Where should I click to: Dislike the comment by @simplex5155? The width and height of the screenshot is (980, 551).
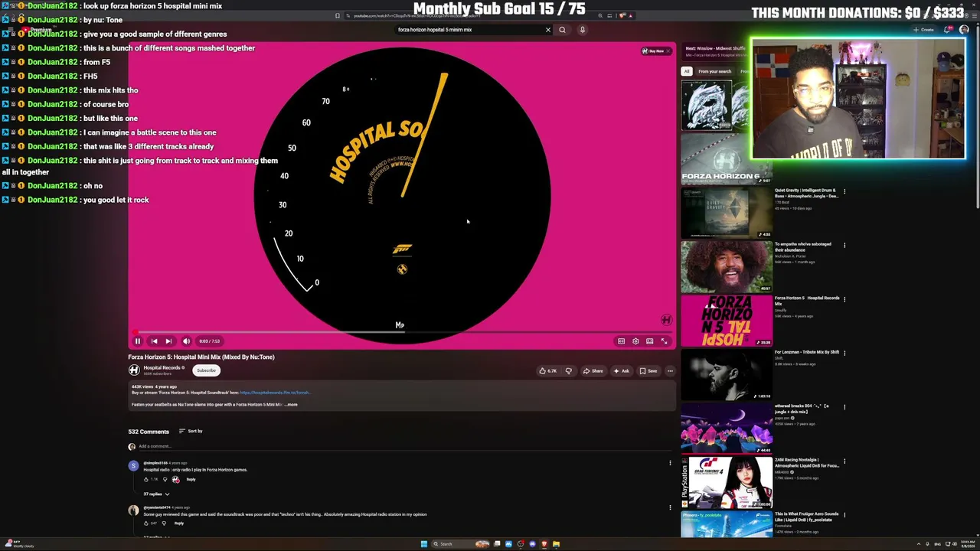tap(165, 480)
